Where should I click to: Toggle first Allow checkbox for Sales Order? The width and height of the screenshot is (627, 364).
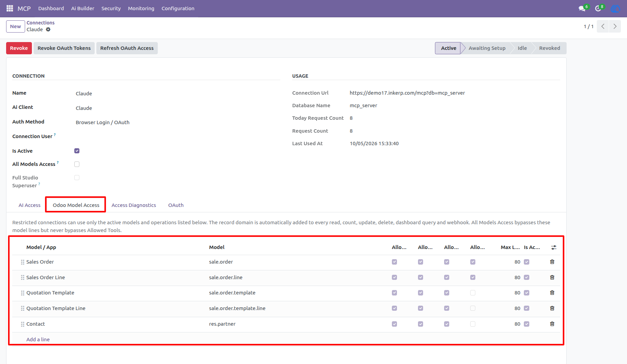pos(394,262)
